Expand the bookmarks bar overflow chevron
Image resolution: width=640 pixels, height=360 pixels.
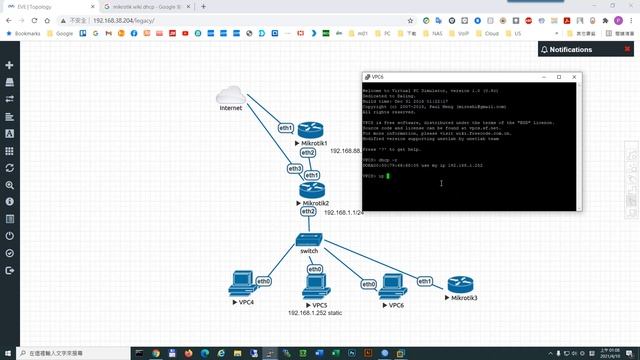(556, 33)
